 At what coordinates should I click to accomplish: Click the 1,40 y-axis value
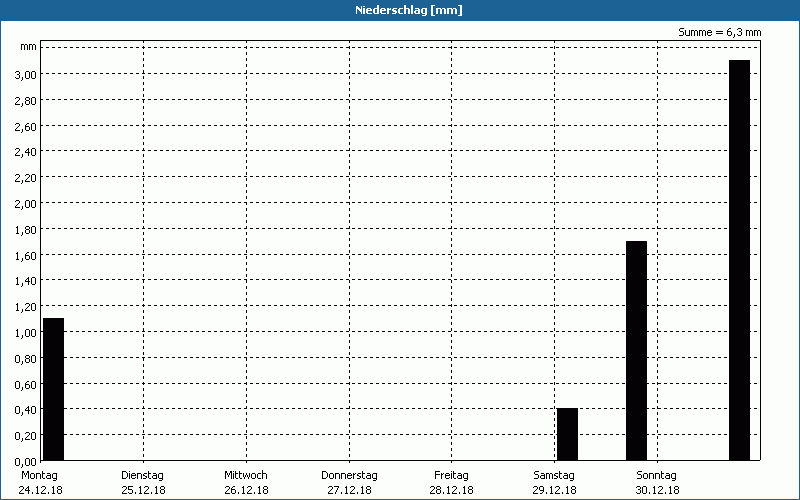click(x=26, y=281)
